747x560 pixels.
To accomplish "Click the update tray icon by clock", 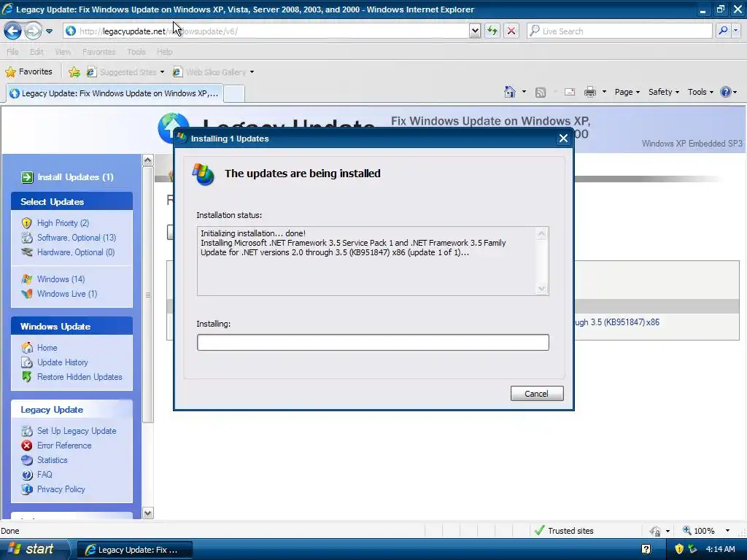I will [693, 549].
